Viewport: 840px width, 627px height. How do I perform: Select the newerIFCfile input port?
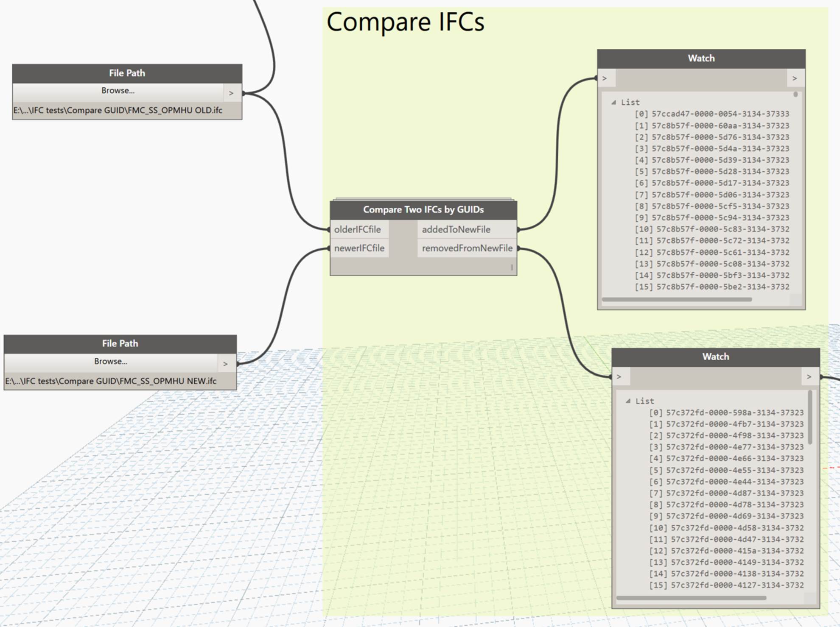coord(359,248)
